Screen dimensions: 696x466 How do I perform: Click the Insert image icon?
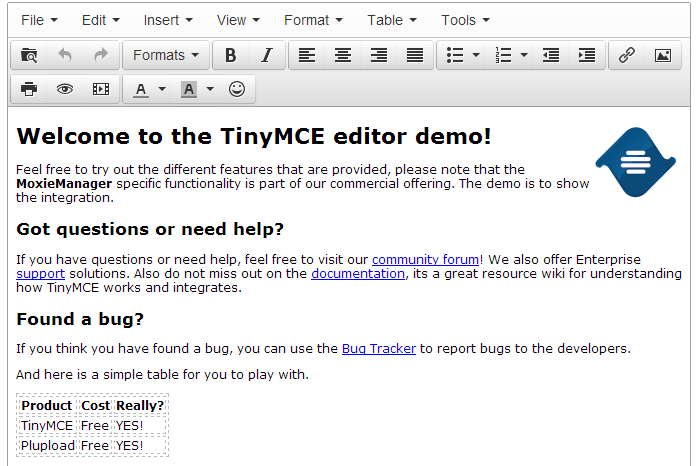click(x=662, y=56)
